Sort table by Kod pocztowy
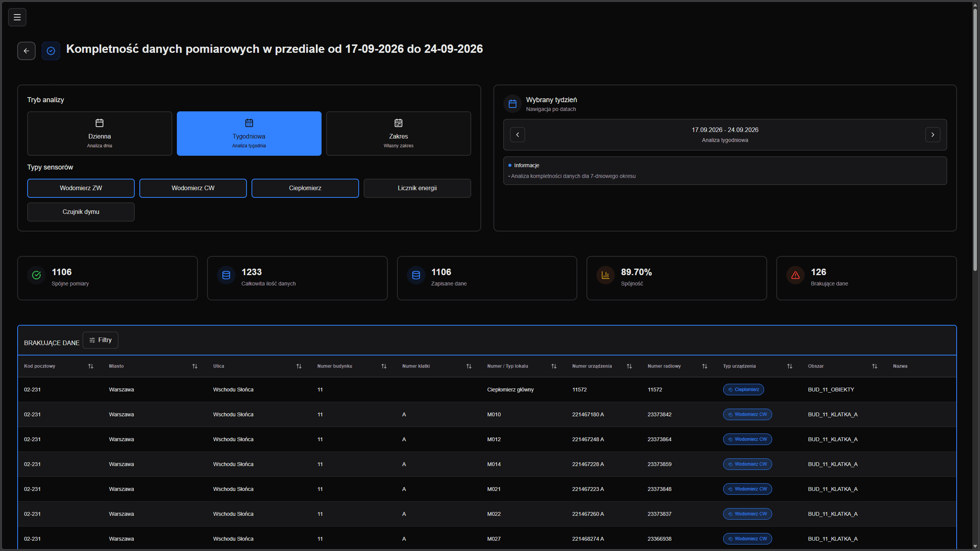The width and height of the screenshot is (980, 551). 91,366
